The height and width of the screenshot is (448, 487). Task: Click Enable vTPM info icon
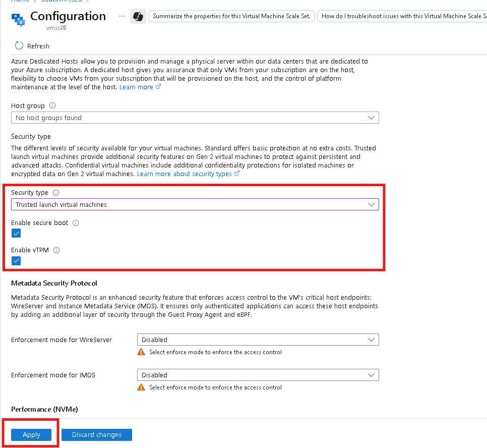coord(56,250)
